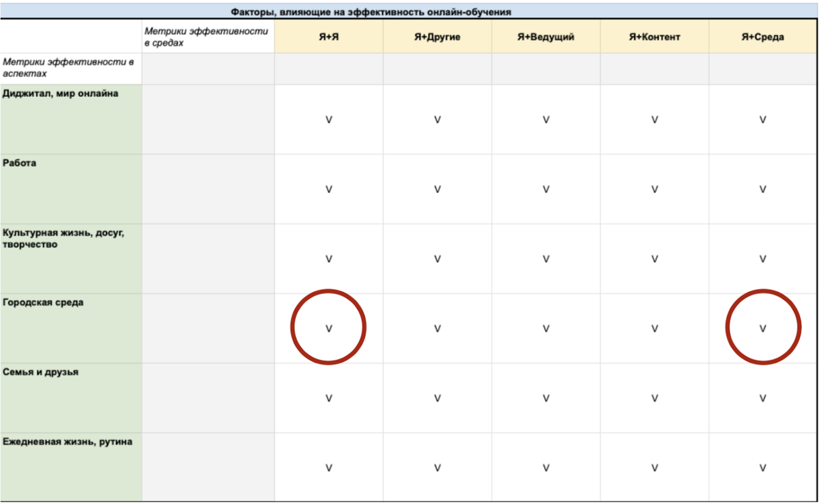
Task: Click the "Метрики эффективности в аспектах" cell
Action: coord(71,68)
